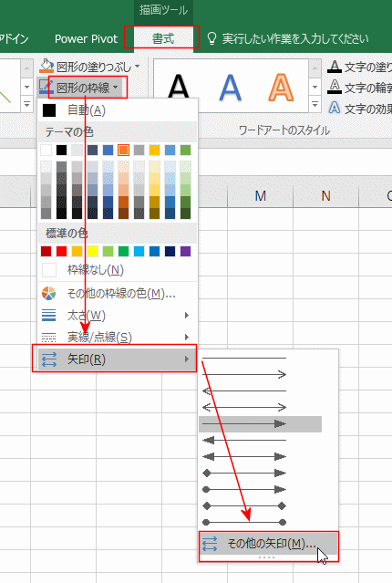The height and width of the screenshot is (583, 392).
Task: Expand the WordArt styles gallery more button
Action: (x=315, y=105)
